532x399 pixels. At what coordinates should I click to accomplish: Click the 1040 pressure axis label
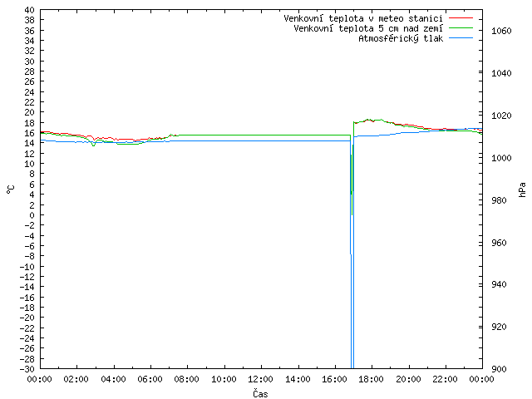[x=501, y=73]
